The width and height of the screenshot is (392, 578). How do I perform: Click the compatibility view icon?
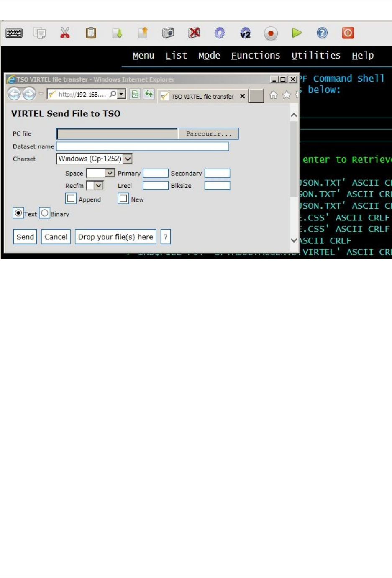tap(135, 94)
